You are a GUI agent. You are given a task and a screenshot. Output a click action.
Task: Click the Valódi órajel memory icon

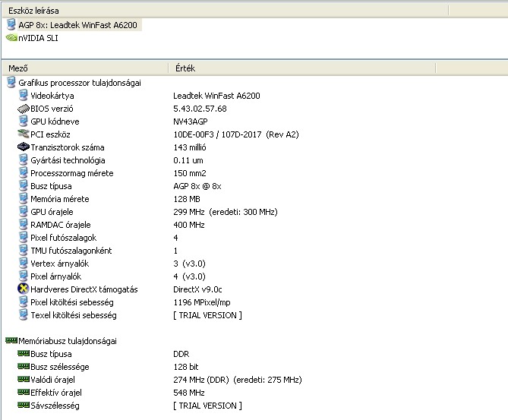[24, 379]
